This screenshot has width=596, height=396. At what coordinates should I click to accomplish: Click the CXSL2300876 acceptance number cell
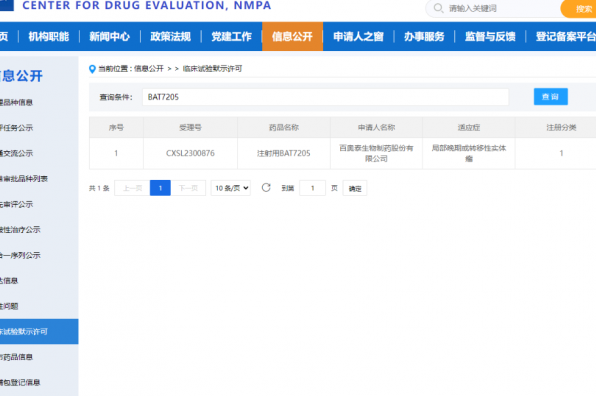190,153
